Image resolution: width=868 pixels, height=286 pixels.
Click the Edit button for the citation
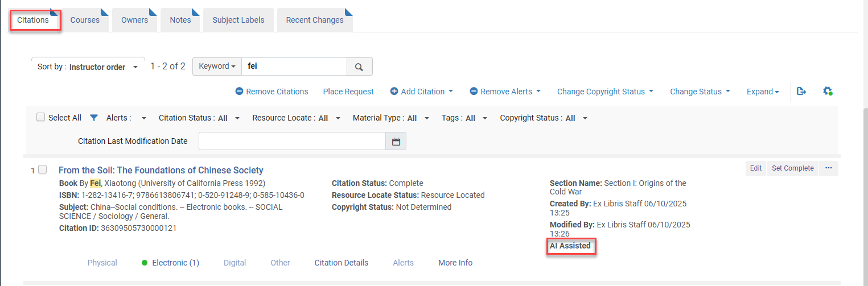(x=756, y=168)
